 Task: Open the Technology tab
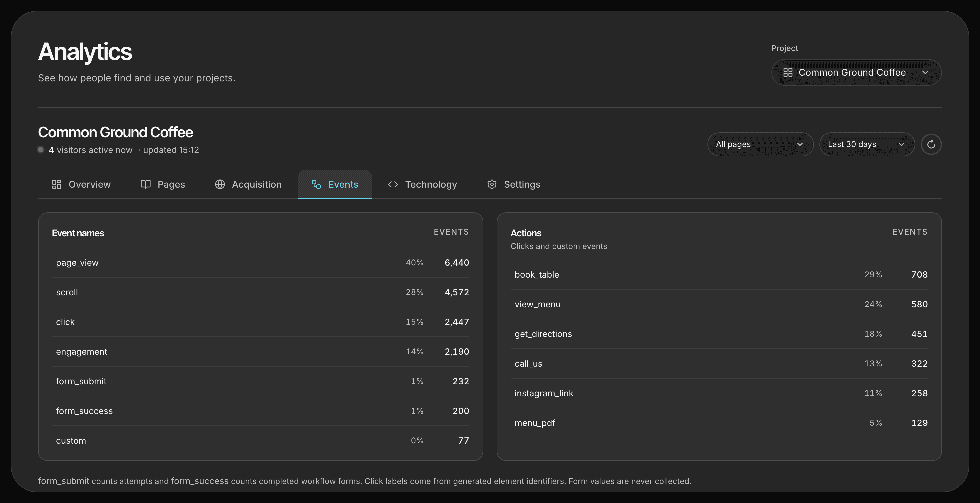422,185
